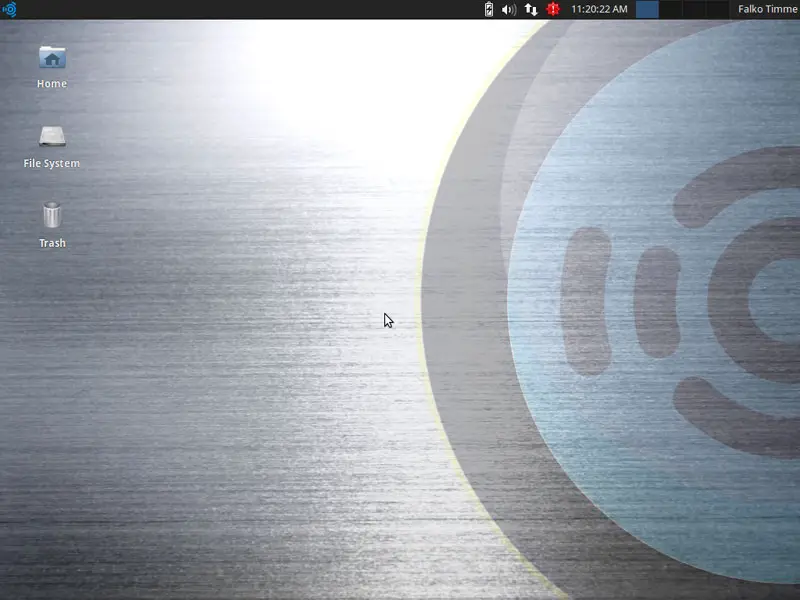Open the applications menu logo icon
Screen dimensions: 800x600
[x=9, y=9]
